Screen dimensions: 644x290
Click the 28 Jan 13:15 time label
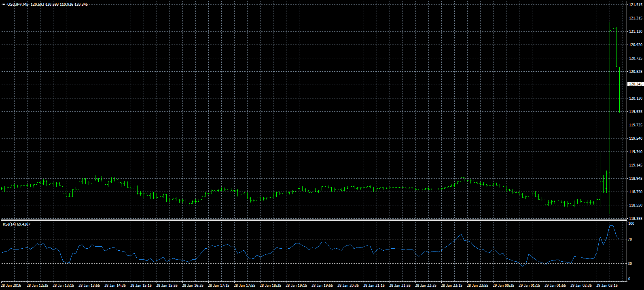64,286
